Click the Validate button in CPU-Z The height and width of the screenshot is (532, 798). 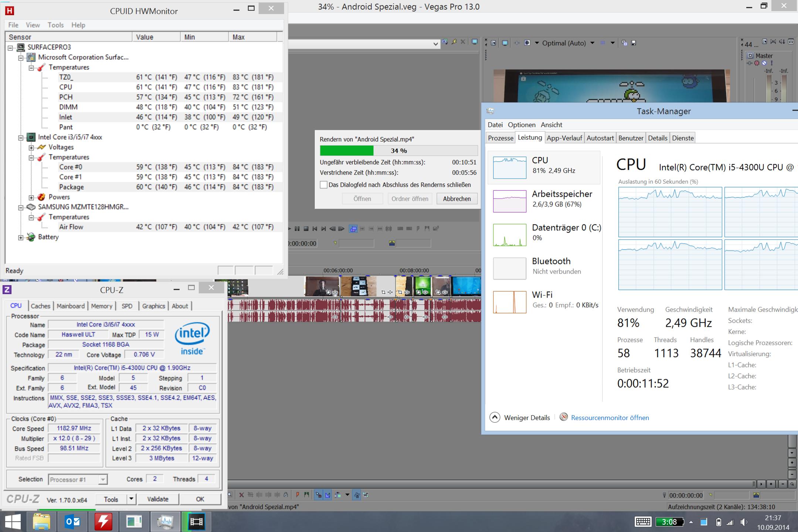click(157, 499)
